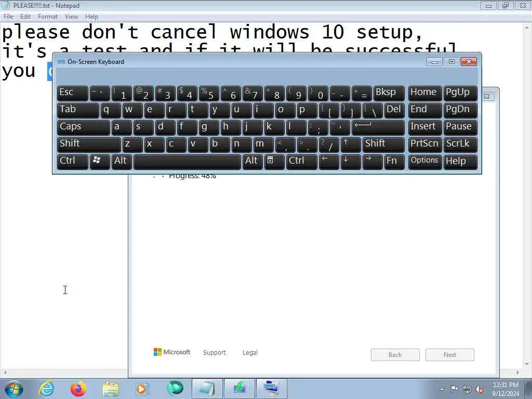This screenshot has height=399, width=532.
Task: Click the PgUp key on keyboard
Action: 460,94
